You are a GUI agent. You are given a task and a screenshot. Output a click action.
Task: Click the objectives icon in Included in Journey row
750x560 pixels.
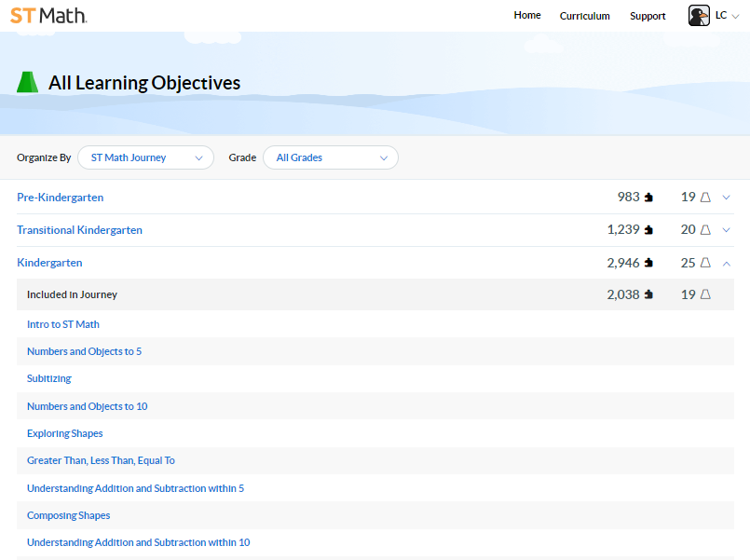pos(705,294)
